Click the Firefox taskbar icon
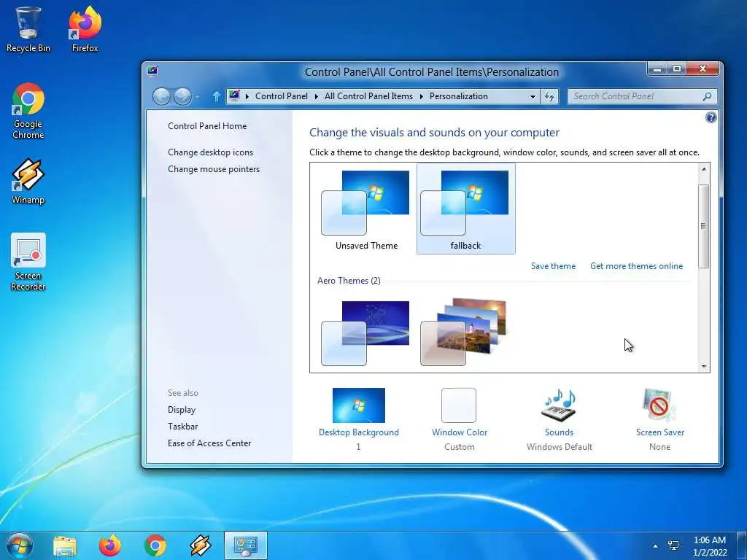 tap(110, 545)
